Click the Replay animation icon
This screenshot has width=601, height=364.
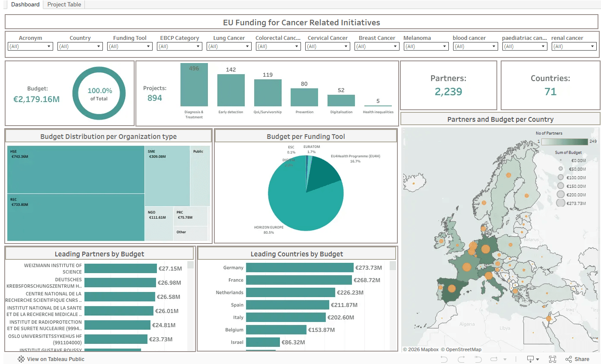point(494,359)
